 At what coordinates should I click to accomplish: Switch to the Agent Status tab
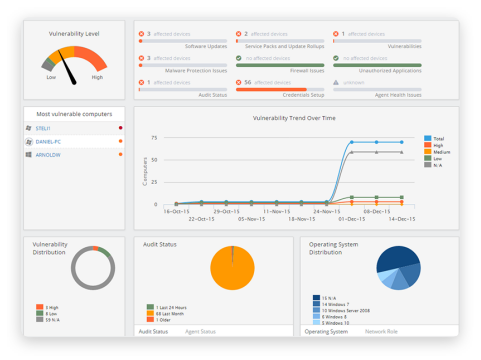(200, 332)
